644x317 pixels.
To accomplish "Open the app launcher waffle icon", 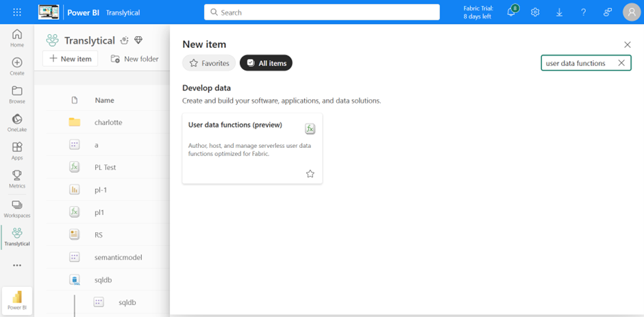I will (17, 12).
